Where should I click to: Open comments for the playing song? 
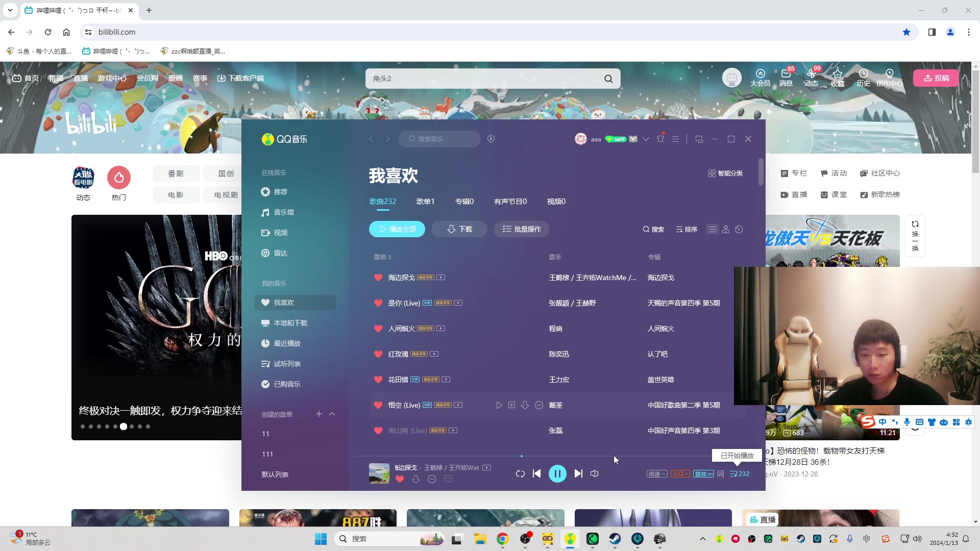[448, 479]
